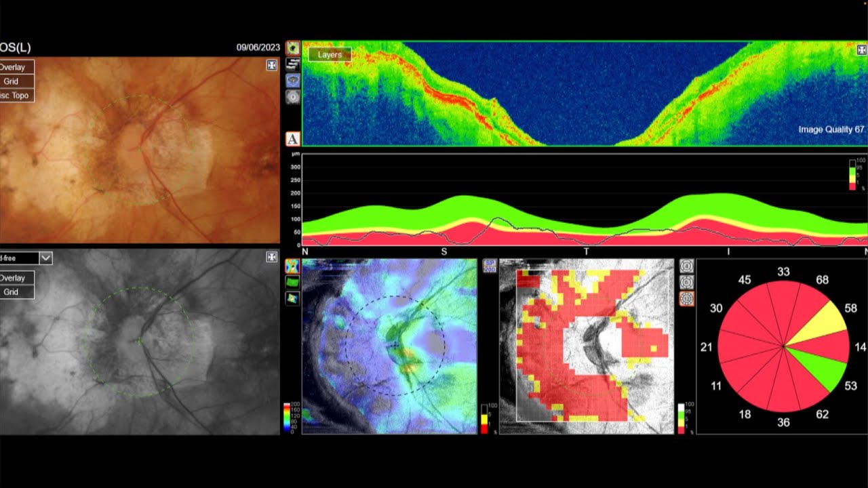Screen dimensions: 868x488
Task: Click the superpixel deviation map
Action: [x=587, y=346]
